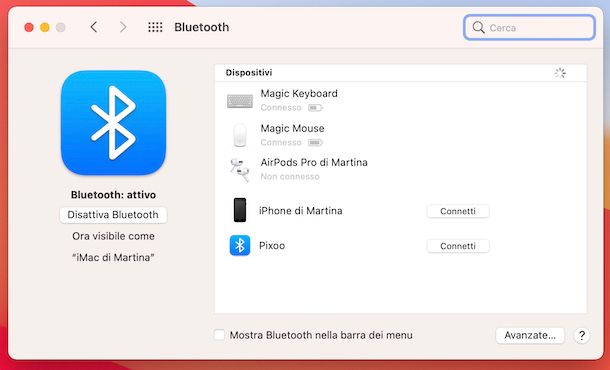Click the Bluetooth: attivo status label
The height and width of the screenshot is (370, 610).
tap(113, 195)
